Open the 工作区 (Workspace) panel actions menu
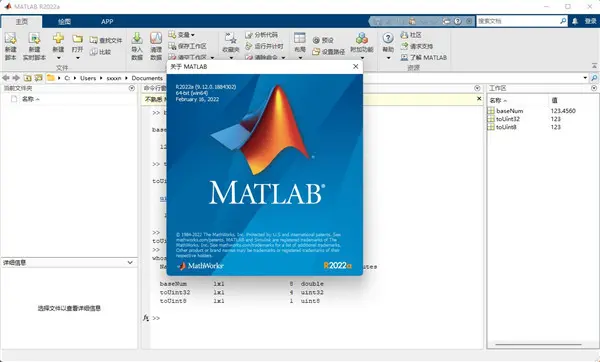Image resolution: width=600 pixels, height=362 pixels. (x=594, y=88)
